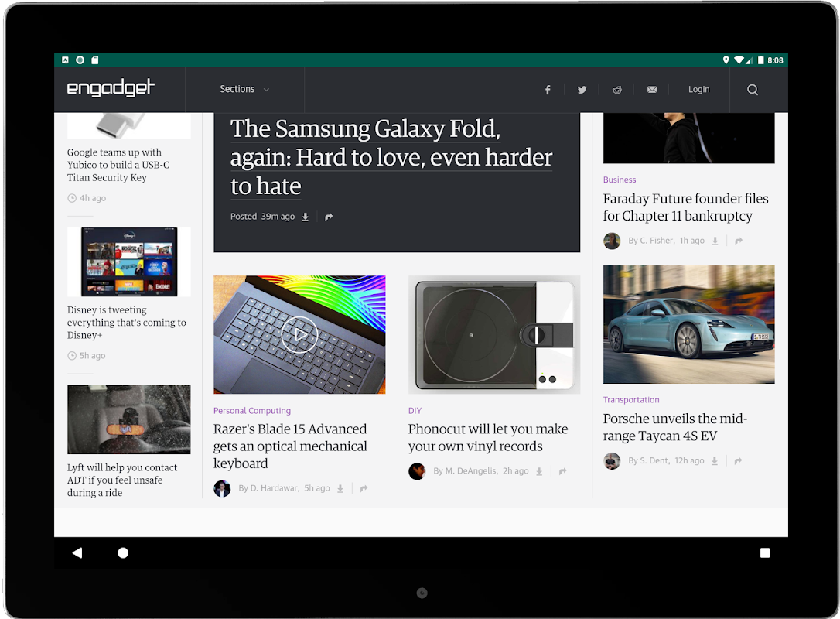Select the Business category label
Viewport: 840px width, 619px height.
tap(620, 180)
